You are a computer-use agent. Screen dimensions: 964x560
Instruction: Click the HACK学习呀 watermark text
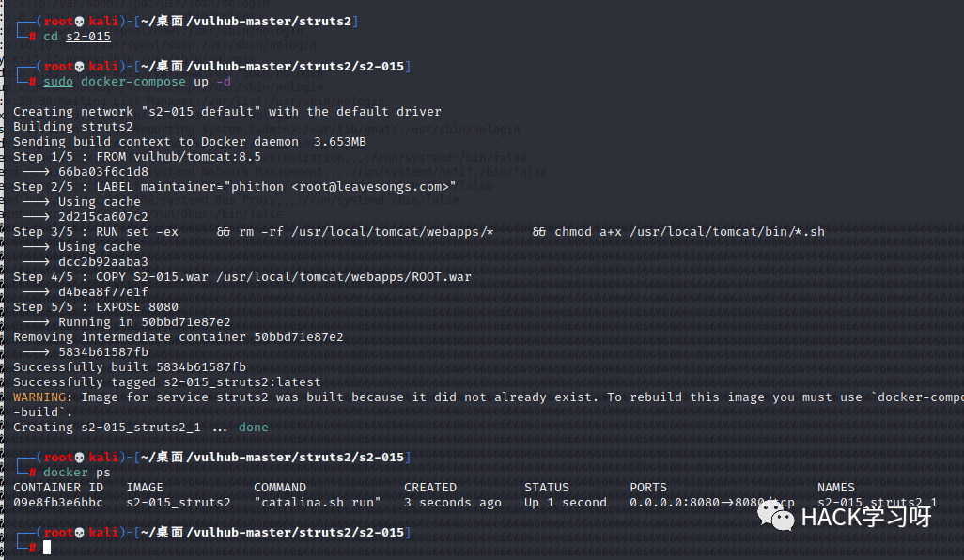(x=866, y=517)
